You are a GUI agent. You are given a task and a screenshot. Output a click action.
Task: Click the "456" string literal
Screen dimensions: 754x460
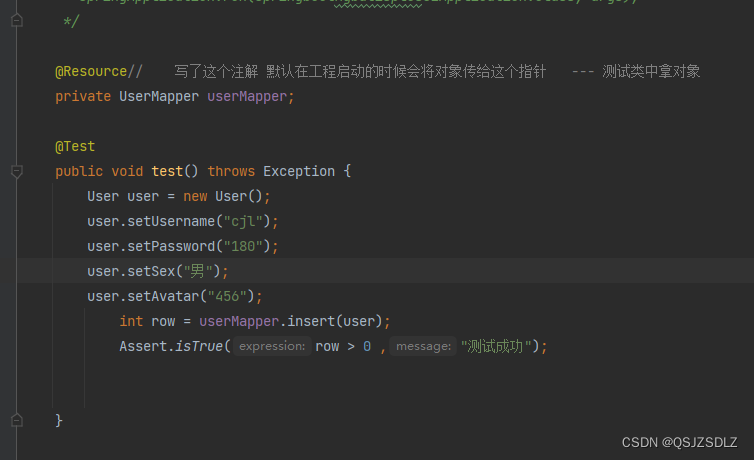[x=227, y=296]
